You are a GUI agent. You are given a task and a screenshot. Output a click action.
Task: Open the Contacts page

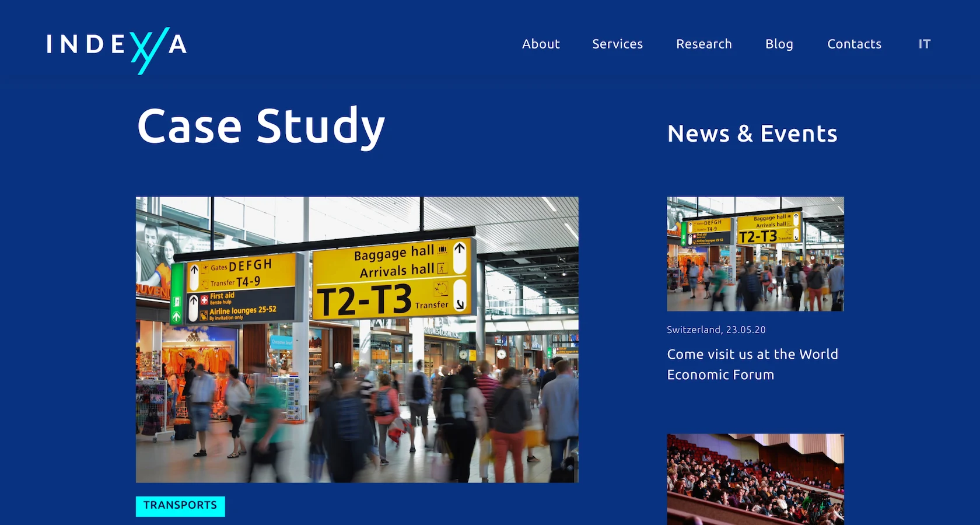(x=854, y=44)
